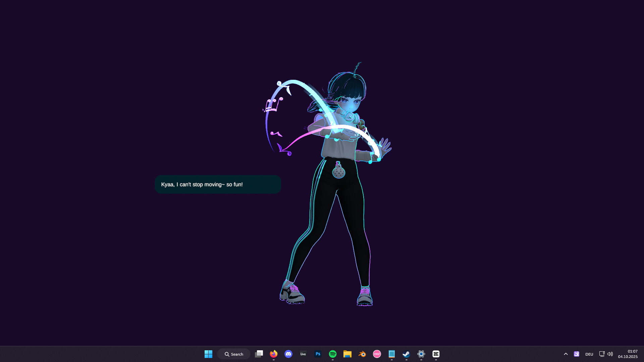Launch Firefox from the taskbar
The width and height of the screenshot is (644, 362).
click(x=274, y=354)
